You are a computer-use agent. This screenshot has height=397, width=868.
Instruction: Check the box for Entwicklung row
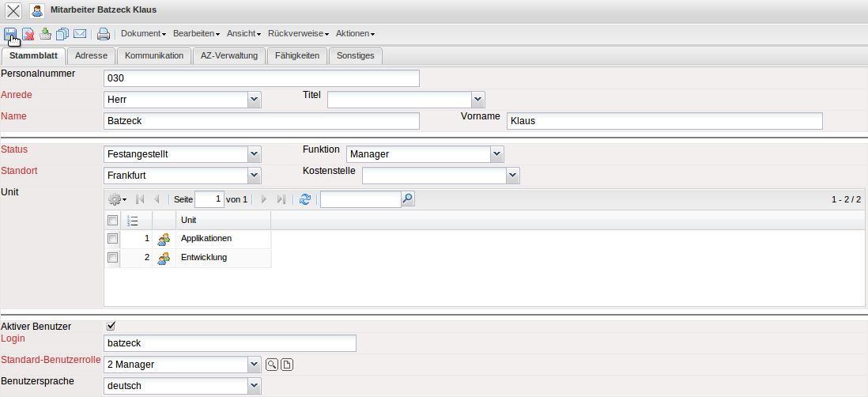coord(112,258)
